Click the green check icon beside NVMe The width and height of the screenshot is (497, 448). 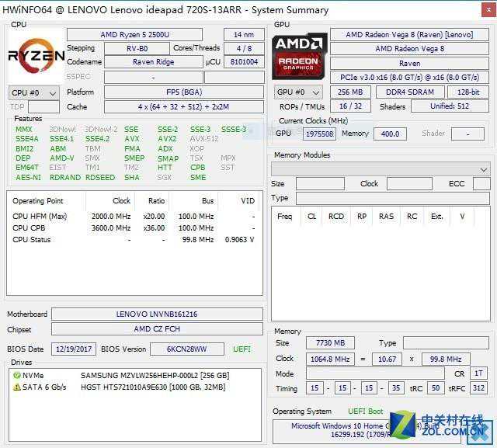17,375
